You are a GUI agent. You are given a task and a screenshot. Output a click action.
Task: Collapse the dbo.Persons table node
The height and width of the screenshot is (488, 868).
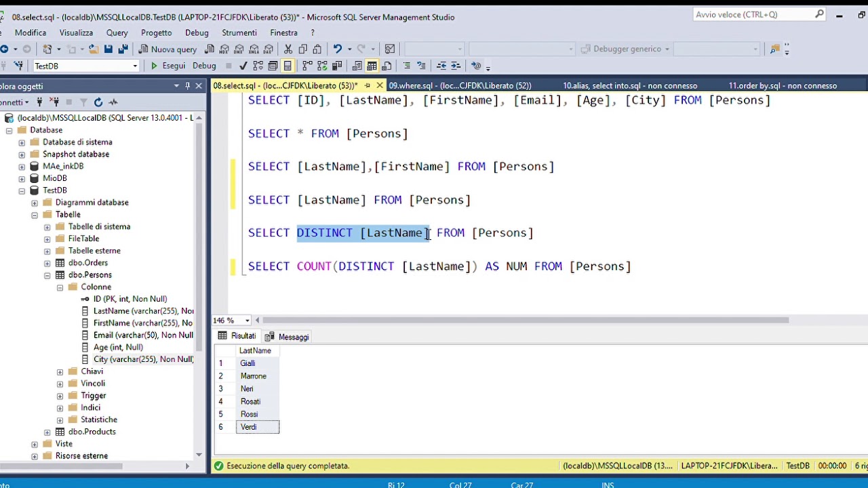click(47, 275)
